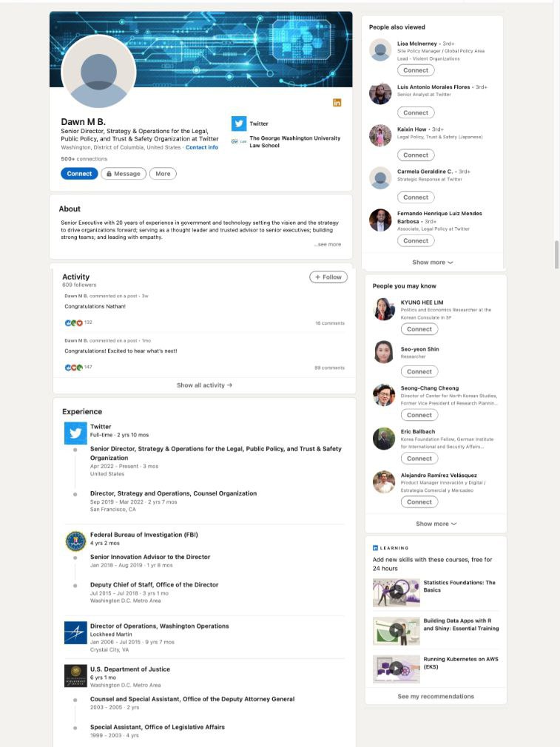Click the gold LinkedIn premium badge icon
The width and height of the screenshot is (560, 747).
click(x=337, y=102)
